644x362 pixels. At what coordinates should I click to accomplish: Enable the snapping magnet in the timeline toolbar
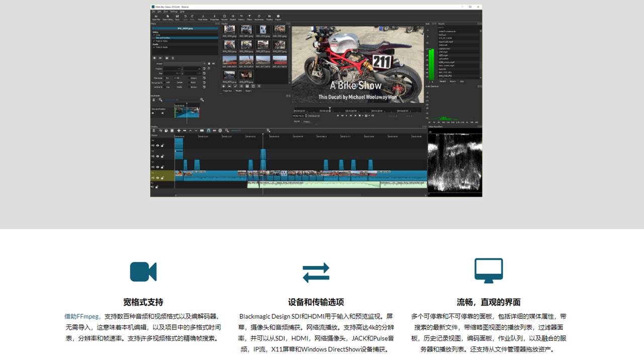coord(209,130)
